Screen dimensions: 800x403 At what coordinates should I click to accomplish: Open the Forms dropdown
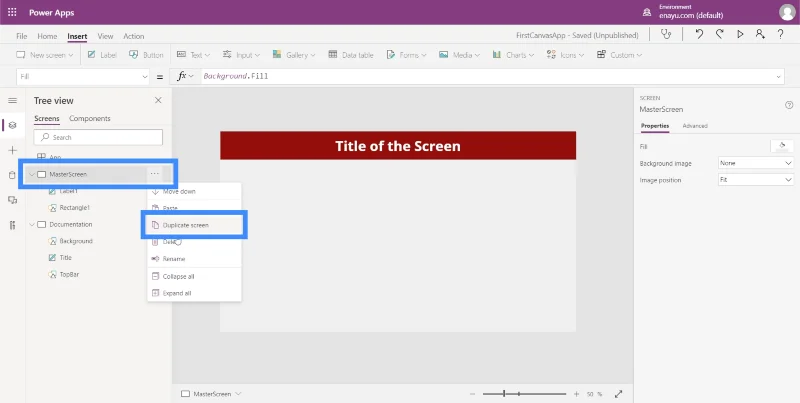click(x=406, y=55)
